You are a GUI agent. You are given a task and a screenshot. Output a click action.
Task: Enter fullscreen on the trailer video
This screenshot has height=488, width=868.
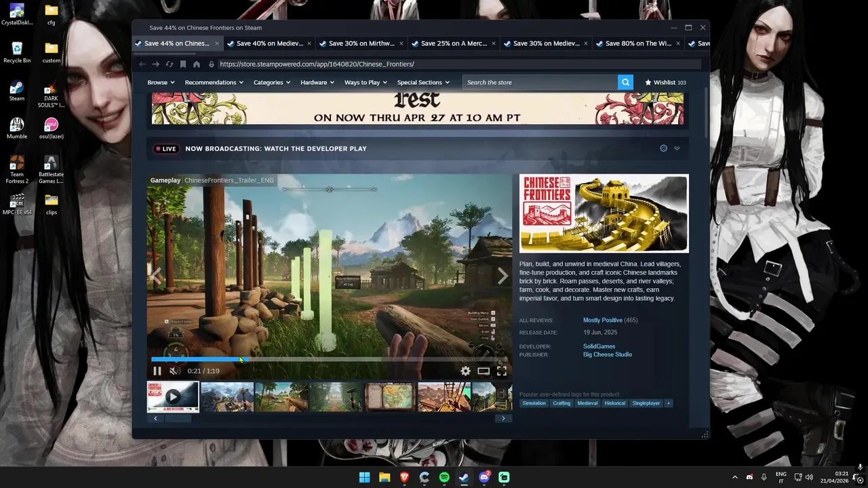point(502,371)
